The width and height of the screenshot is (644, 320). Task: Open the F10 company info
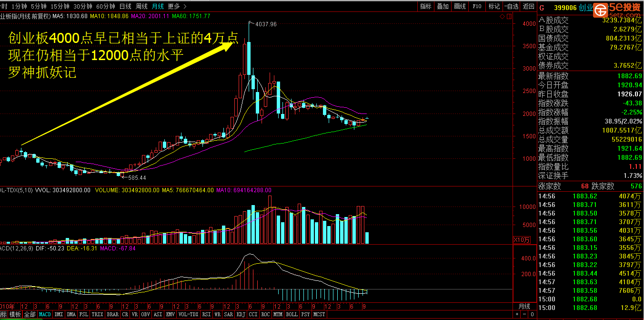[x=477, y=6]
